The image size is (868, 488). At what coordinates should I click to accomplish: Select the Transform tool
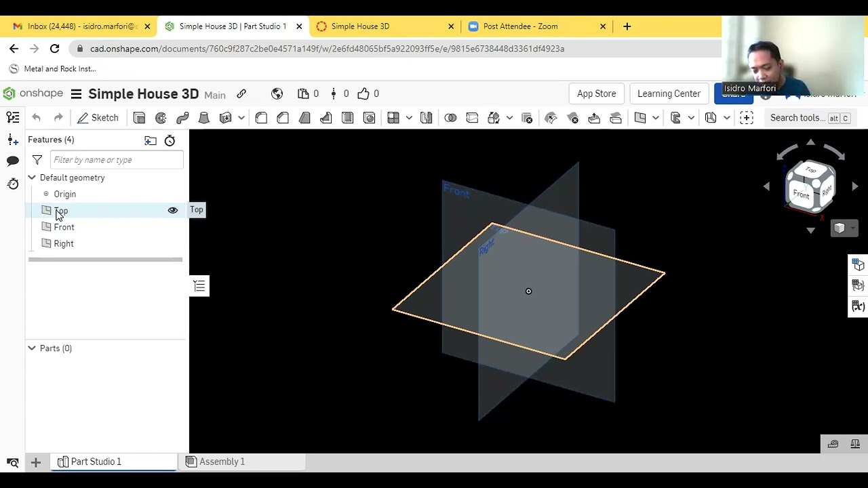(494, 118)
